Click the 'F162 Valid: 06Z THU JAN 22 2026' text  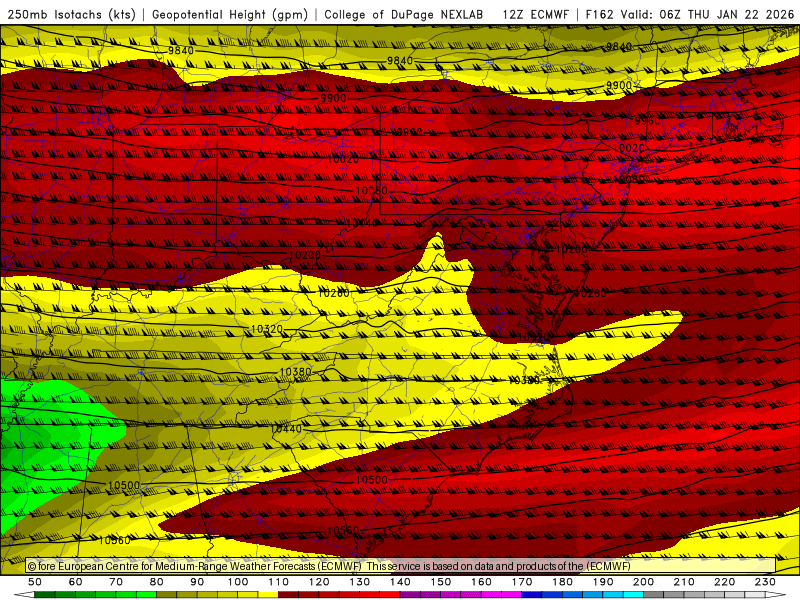(x=689, y=14)
